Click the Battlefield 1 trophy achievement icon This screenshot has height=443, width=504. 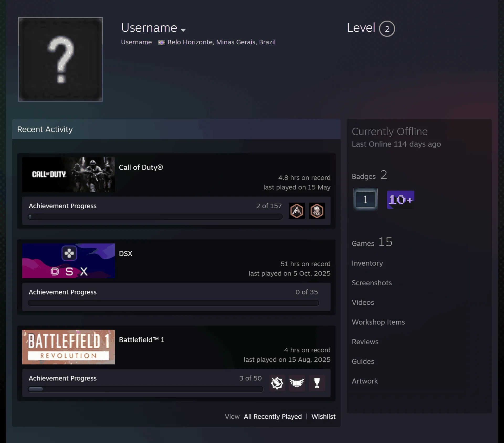pyautogui.click(x=317, y=383)
